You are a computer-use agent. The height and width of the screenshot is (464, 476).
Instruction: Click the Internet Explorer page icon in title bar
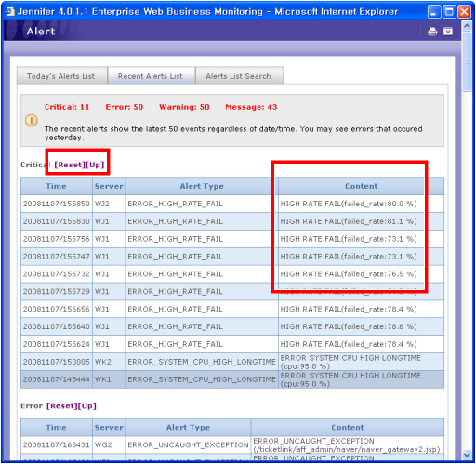click(10, 11)
